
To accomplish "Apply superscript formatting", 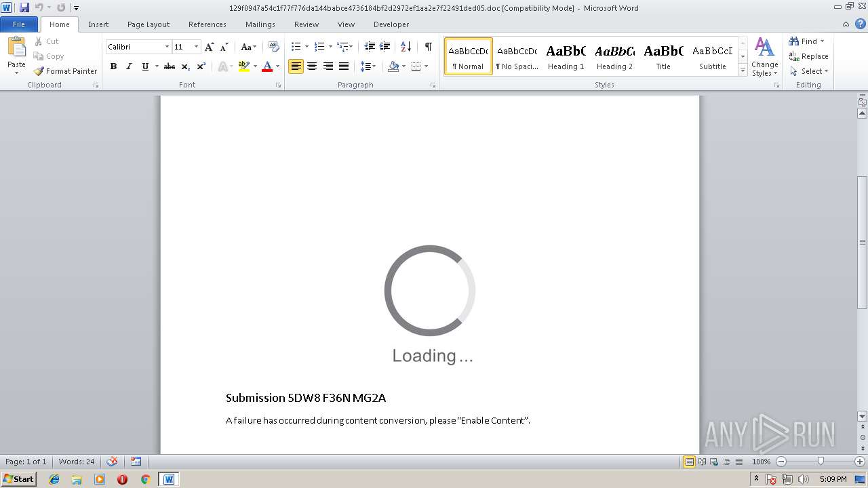I will 201,66.
